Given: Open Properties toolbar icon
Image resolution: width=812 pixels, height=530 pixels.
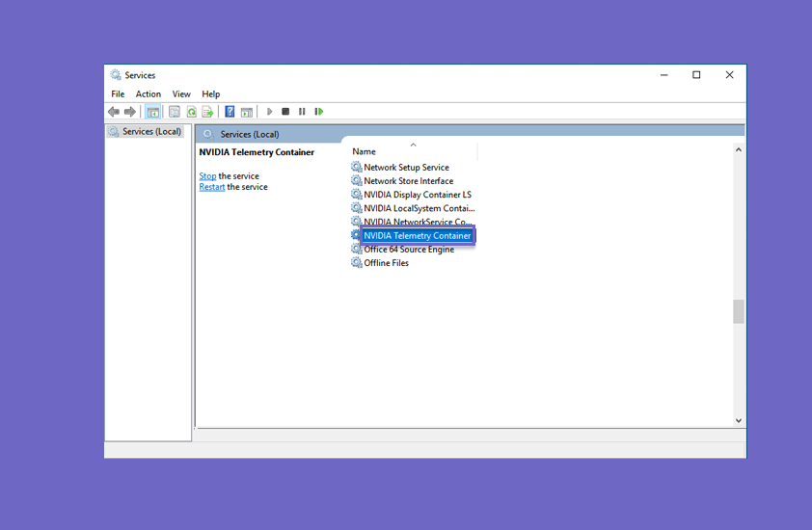Looking at the screenshot, I should (x=174, y=111).
